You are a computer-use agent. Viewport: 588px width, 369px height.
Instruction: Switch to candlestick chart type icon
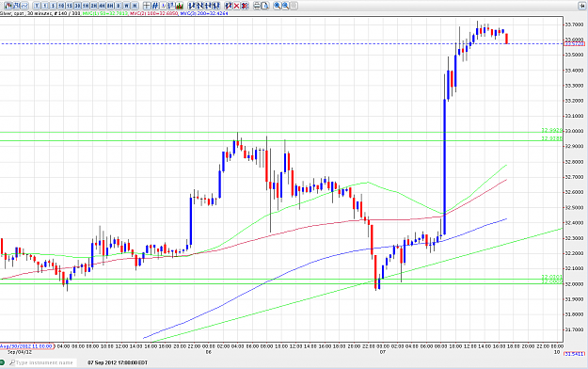[x=8, y=6]
